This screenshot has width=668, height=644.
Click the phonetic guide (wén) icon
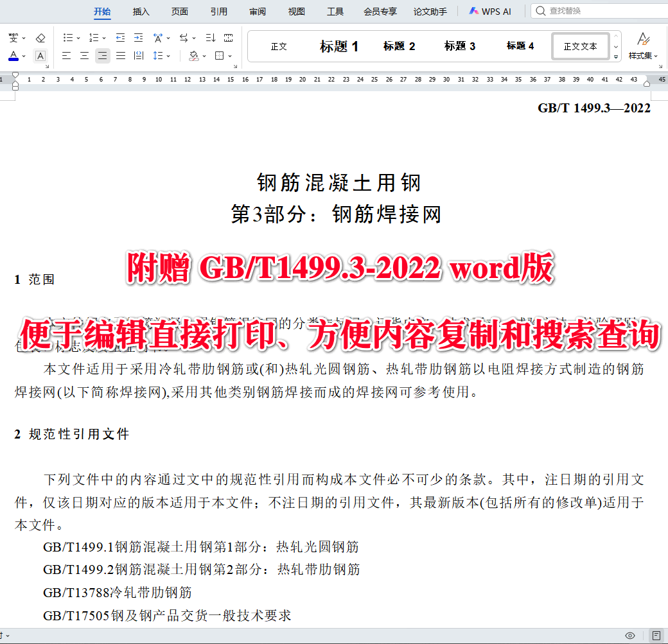(x=13, y=37)
